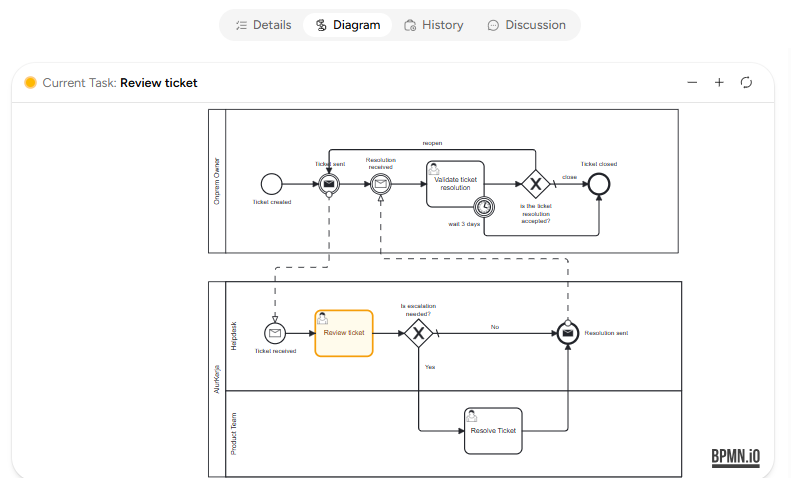
Task: Click the Current Task Review ticket heading
Action: point(120,83)
